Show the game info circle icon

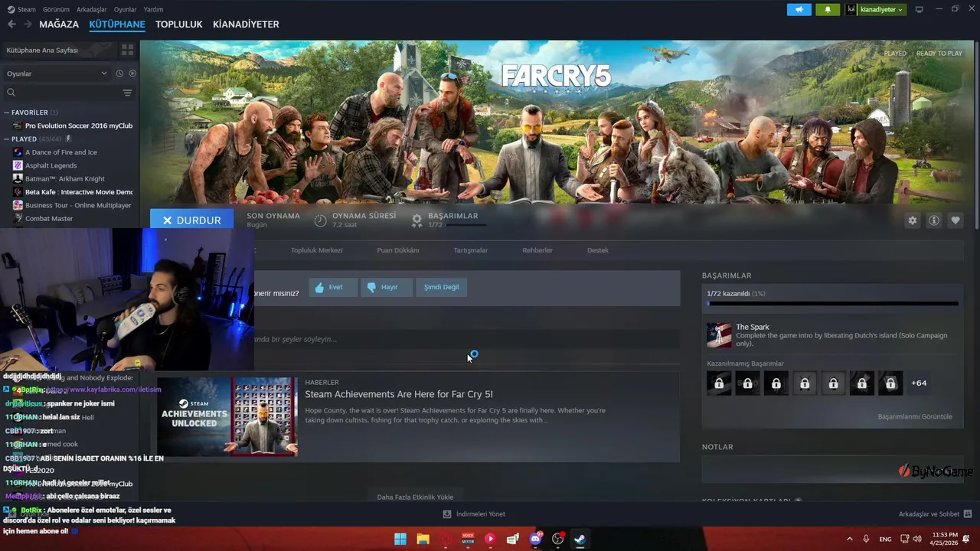pyautogui.click(x=934, y=220)
